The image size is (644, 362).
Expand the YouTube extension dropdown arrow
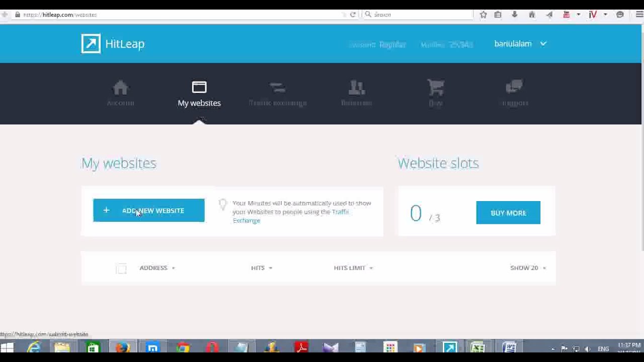pyautogui.click(x=578, y=15)
